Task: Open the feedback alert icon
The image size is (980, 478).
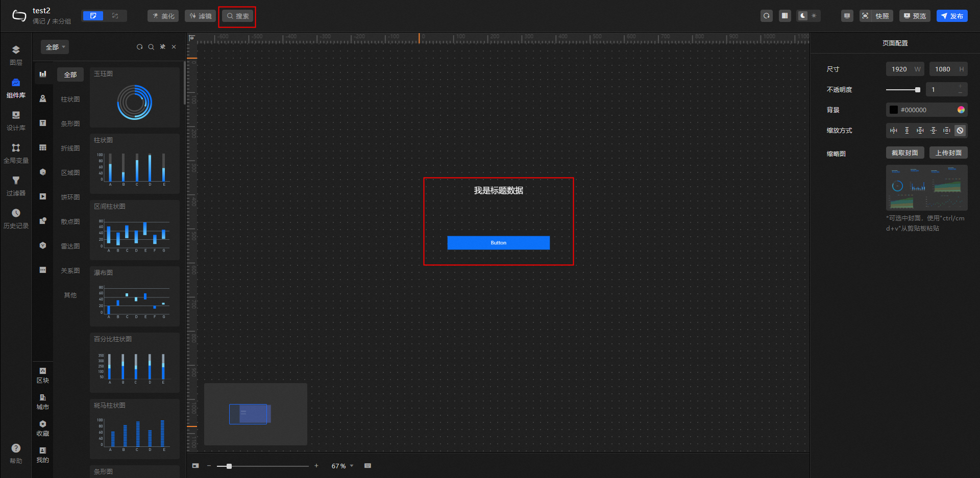Action: (847, 16)
